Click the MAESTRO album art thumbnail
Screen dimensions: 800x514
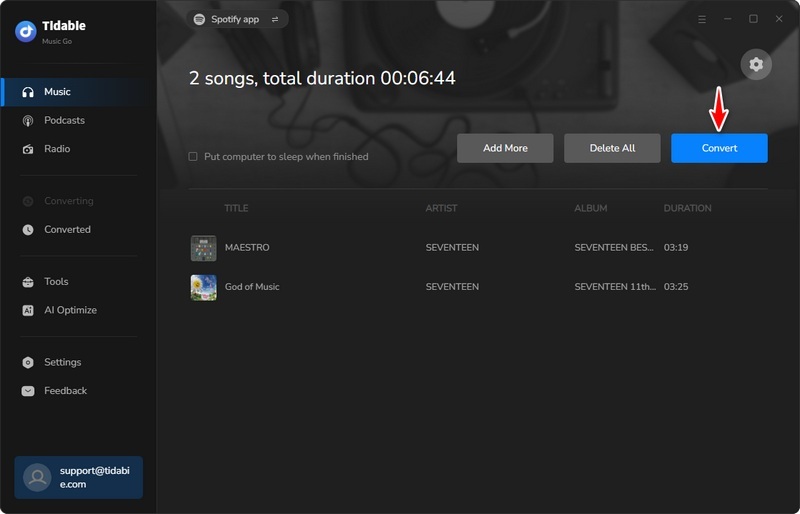[x=204, y=248]
